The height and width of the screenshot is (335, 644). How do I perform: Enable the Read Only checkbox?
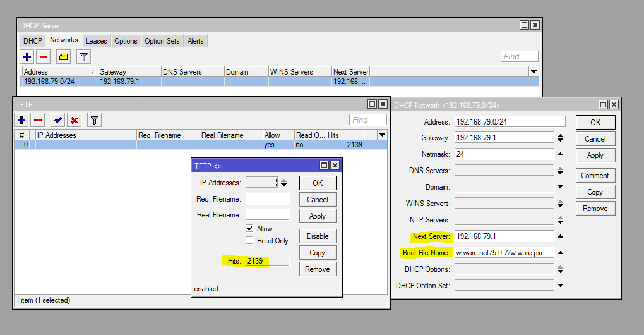tap(250, 241)
